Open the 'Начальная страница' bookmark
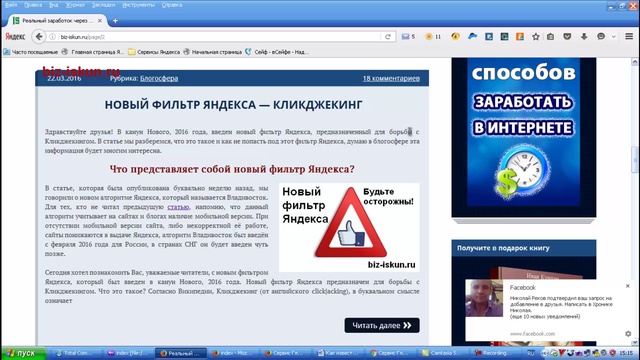Screen dimensions: 640x360 (213, 52)
